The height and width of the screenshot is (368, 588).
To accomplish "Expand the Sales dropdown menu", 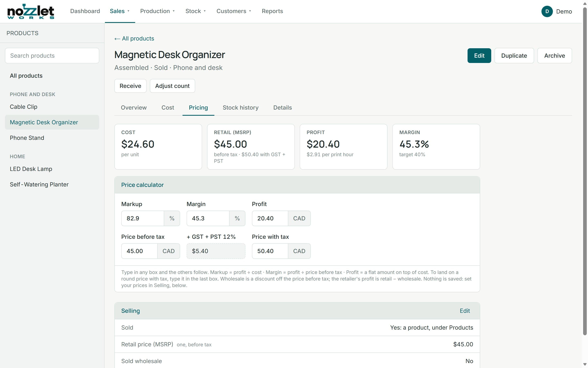I will [120, 11].
